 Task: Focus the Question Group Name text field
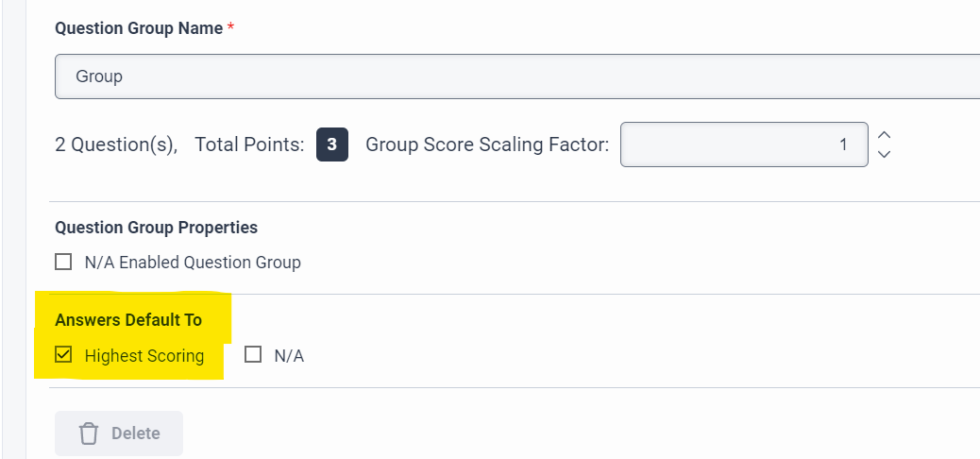(x=510, y=76)
